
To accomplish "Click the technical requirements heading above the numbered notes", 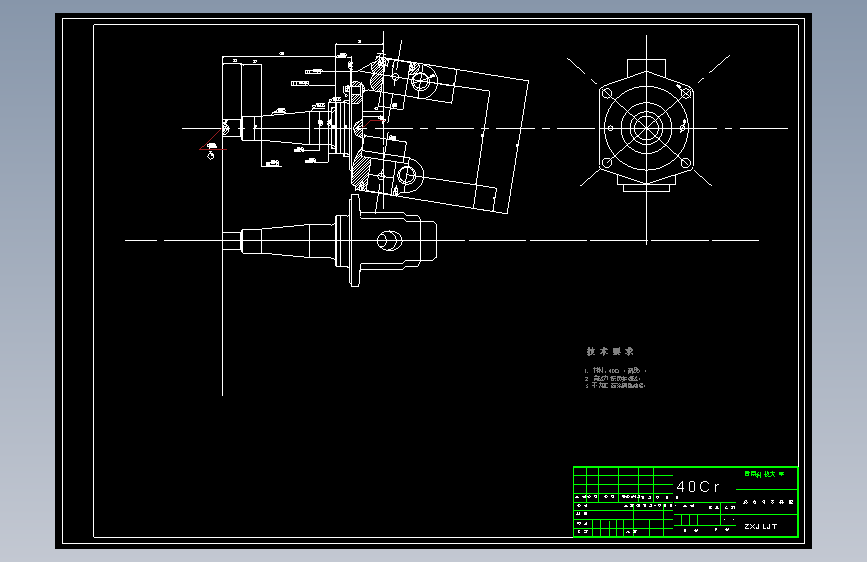I will (610, 351).
